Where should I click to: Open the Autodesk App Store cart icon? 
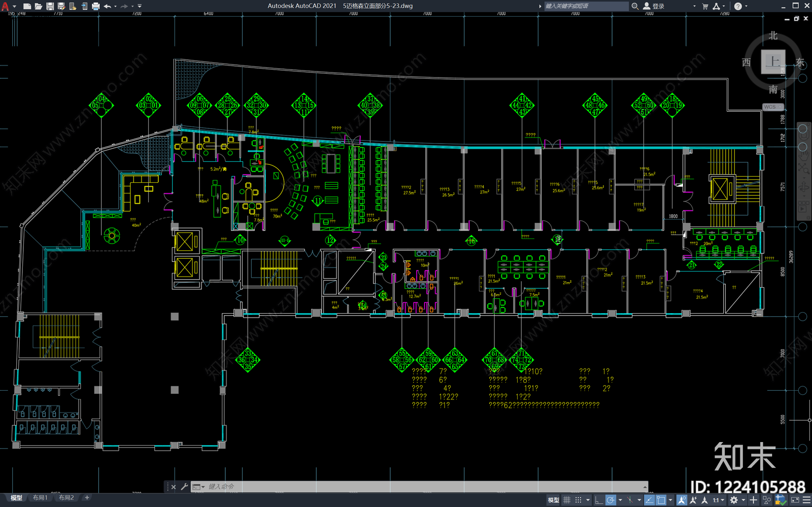pyautogui.click(x=705, y=6)
